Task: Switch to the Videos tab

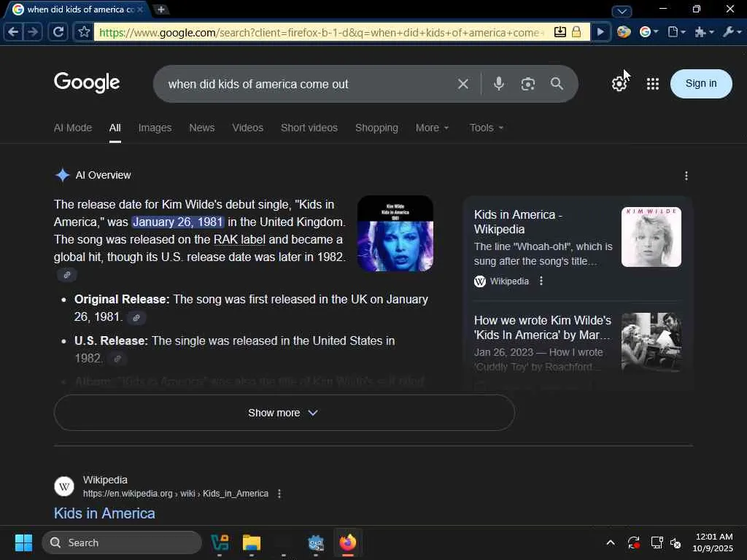Action: tap(248, 128)
